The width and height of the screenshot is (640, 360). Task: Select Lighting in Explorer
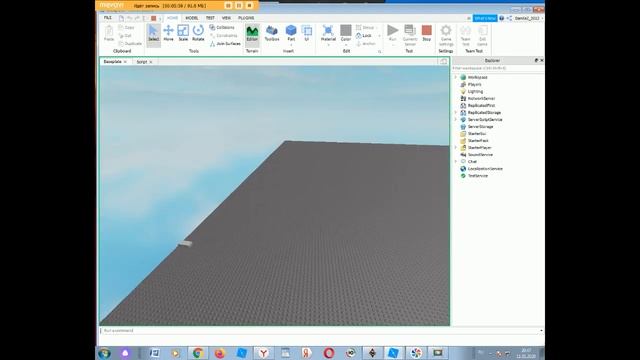[475, 91]
